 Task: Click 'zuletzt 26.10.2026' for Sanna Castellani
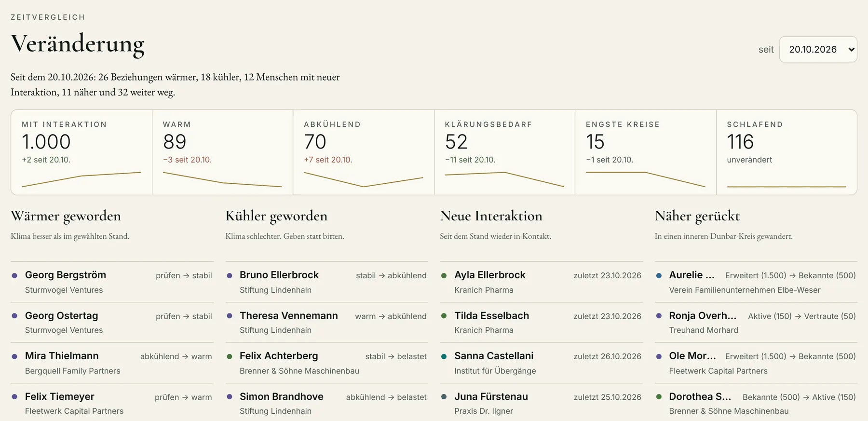coord(607,356)
